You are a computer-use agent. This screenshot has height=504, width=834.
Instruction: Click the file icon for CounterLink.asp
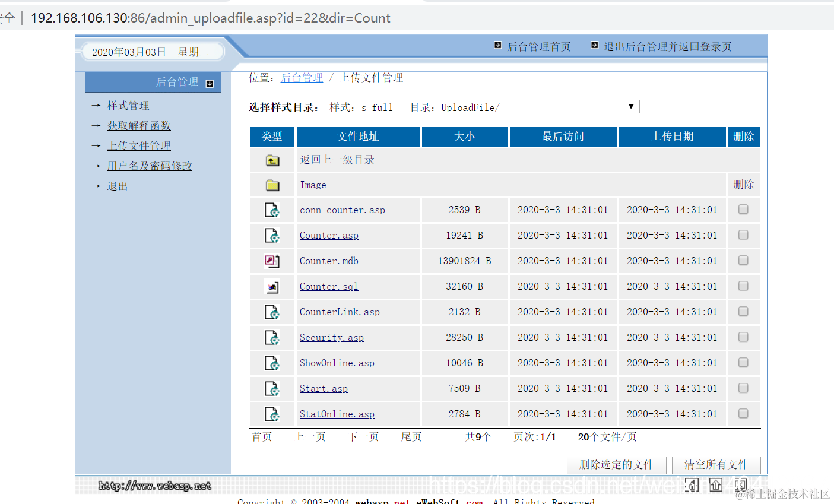[x=272, y=312]
